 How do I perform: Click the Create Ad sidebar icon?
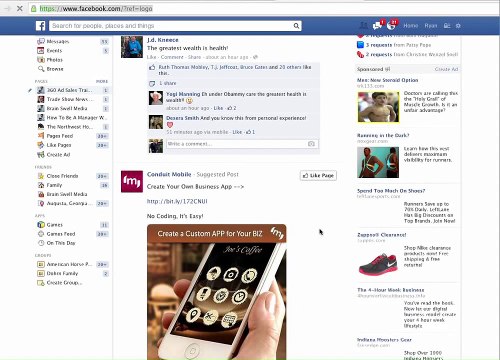[x=41, y=155]
